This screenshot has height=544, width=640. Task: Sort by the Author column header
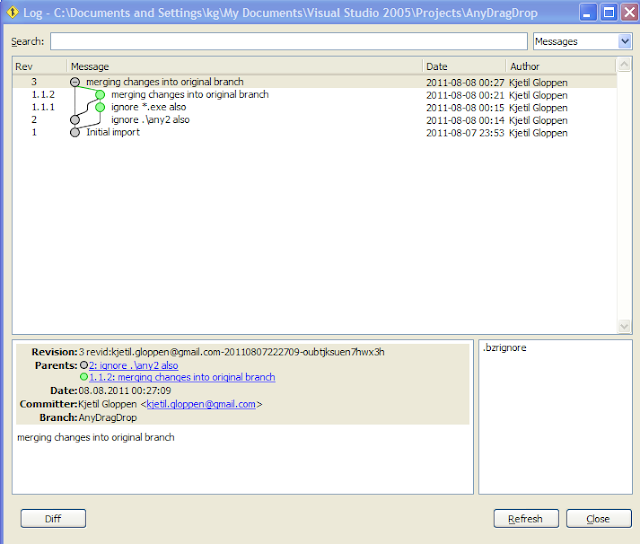click(561, 66)
